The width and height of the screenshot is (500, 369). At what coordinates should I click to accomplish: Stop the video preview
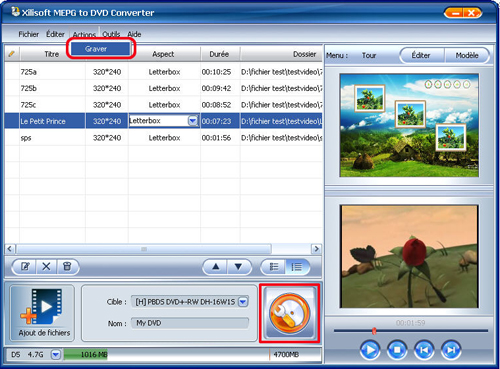[397, 350]
